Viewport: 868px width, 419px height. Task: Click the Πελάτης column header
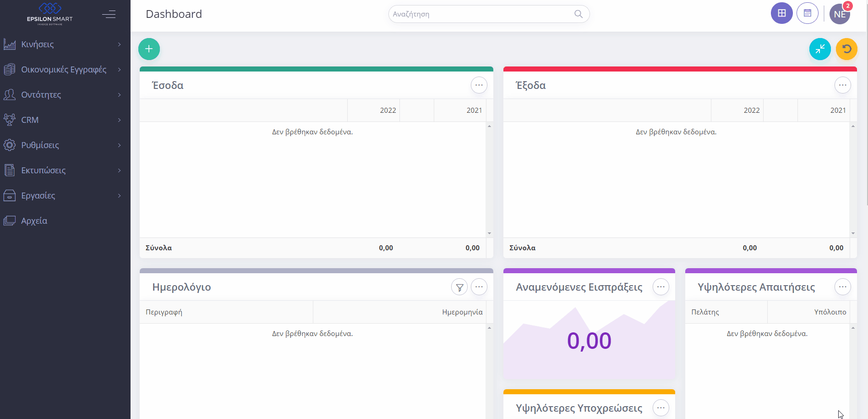(x=726, y=312)
